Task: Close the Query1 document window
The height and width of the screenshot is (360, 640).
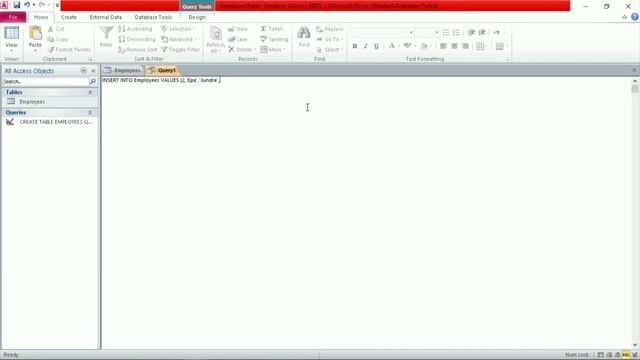Action: pyautogui.click(x=634, y=70)
